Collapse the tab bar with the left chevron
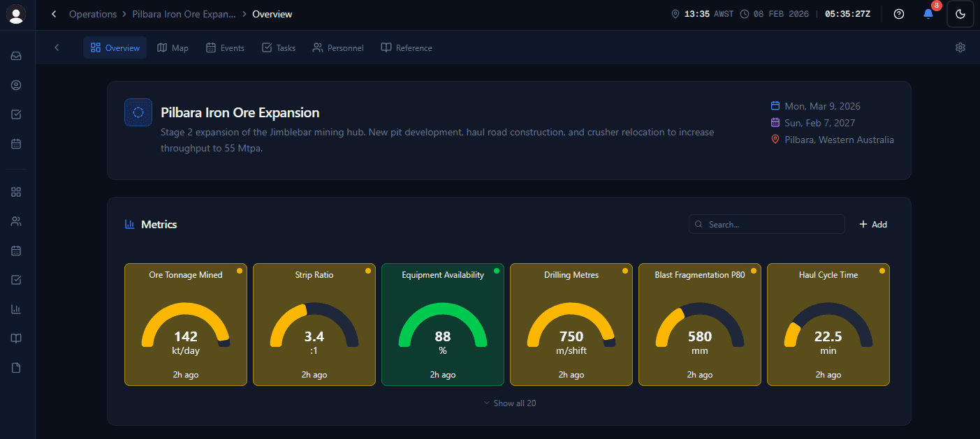The image size is (980, 439). (57, 47)
